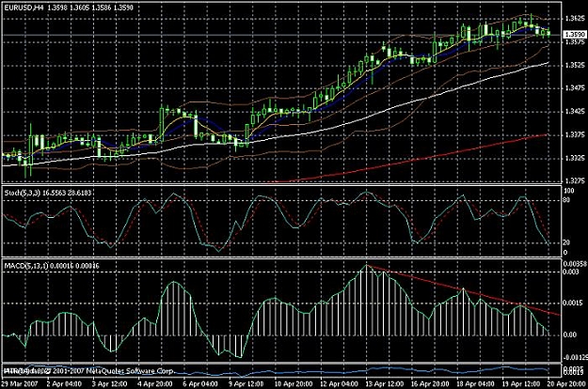Click the 4 Apr 20:00 time label

155,384
